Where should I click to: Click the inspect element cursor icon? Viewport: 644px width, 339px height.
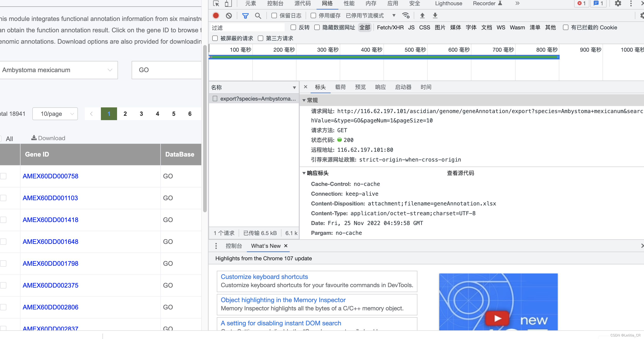pos(216,3)
